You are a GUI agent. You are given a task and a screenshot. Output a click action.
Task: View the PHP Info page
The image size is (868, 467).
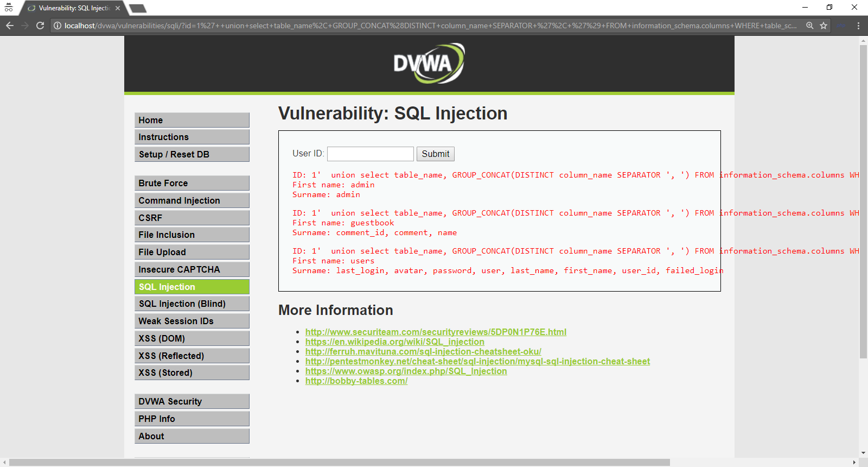tap(192, 419)
